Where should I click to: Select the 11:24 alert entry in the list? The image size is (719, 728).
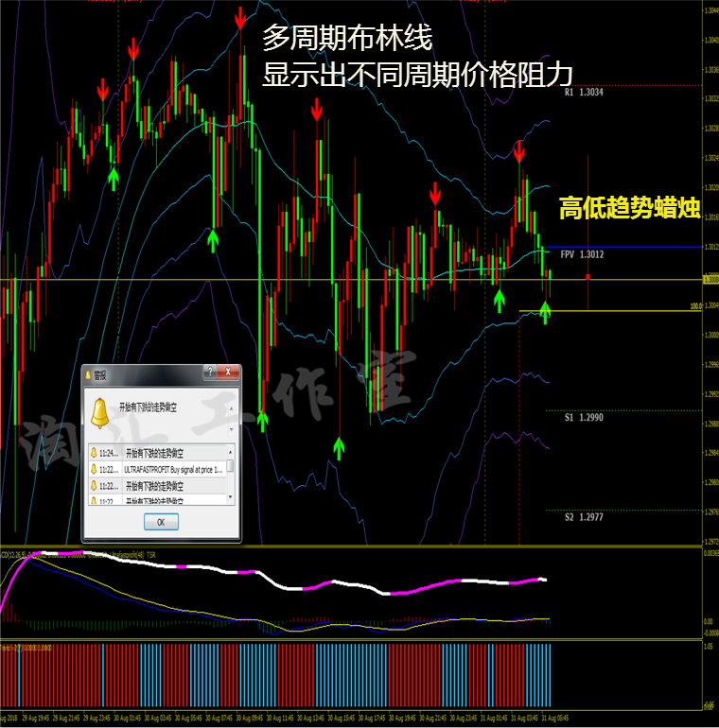(157, 453)
